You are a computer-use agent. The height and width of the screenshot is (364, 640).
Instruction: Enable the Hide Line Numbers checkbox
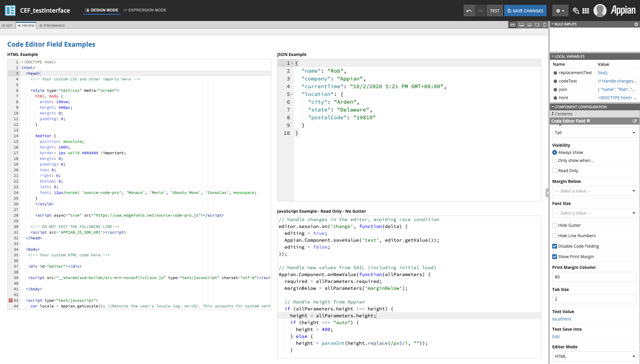(x=554, y=236)
